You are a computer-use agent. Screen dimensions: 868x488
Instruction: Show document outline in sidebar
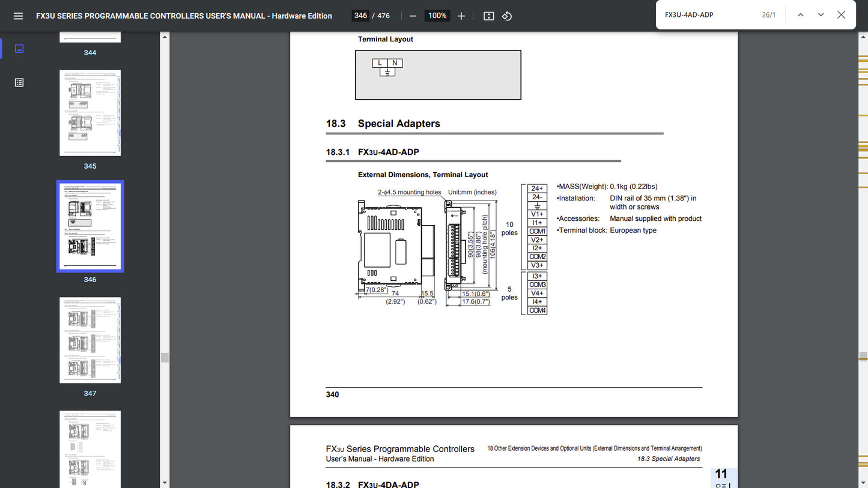coord(19,82)
